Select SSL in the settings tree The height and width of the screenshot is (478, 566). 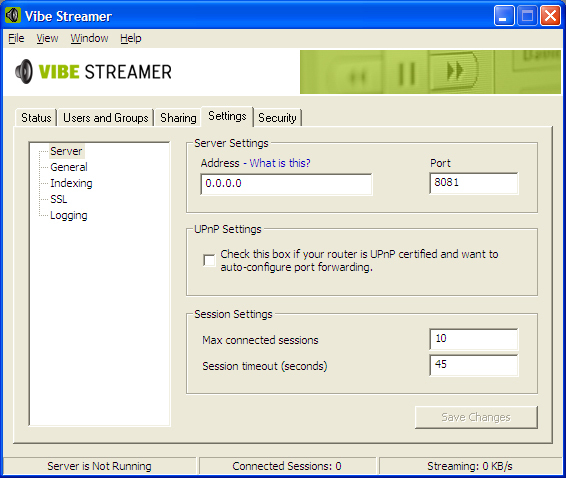tap(58, 199)
